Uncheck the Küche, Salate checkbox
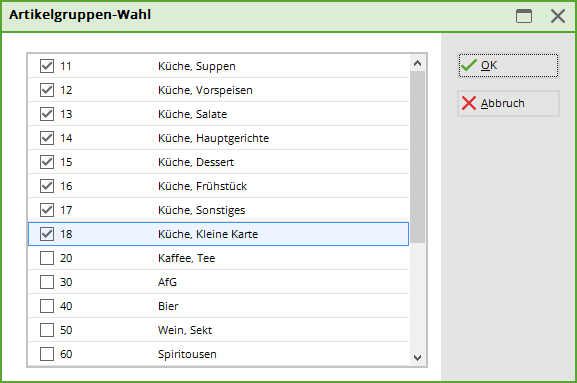The height and width of the screenshot is (383, 577). pos(47,114)
